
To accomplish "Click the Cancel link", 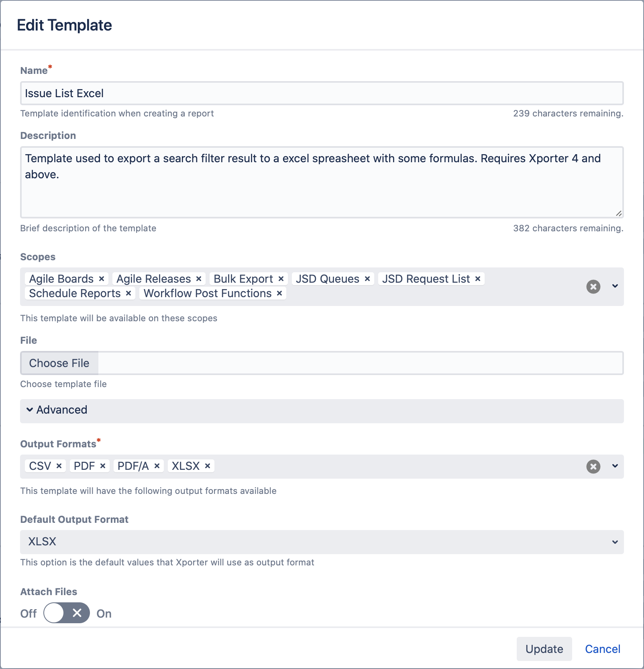I will [602, 649].
